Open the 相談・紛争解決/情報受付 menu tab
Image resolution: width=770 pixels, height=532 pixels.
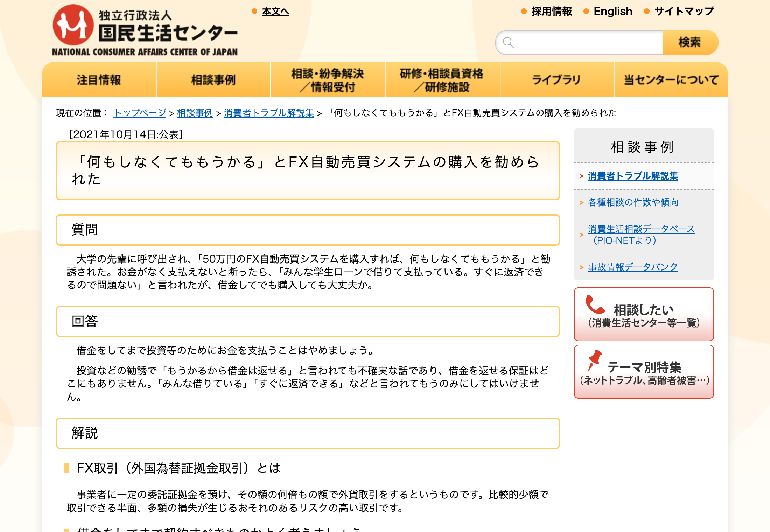click(328, 80)
